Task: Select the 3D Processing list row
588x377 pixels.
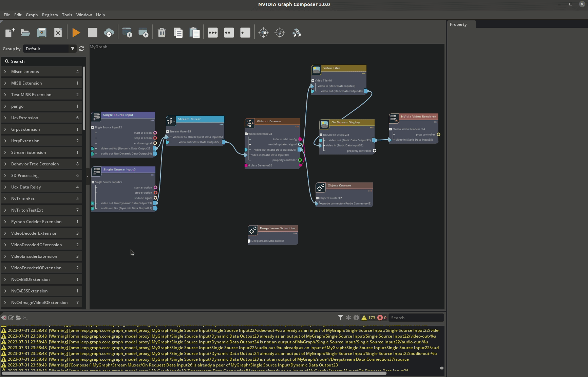Action: [x=42, y=176]
